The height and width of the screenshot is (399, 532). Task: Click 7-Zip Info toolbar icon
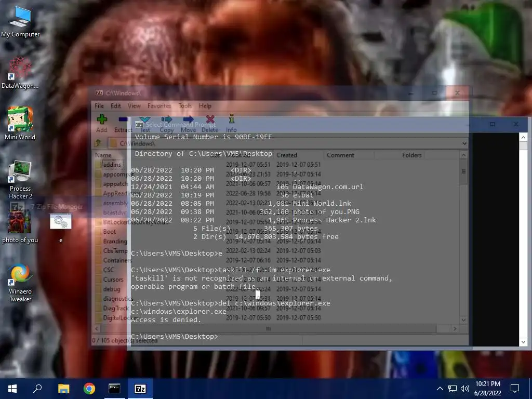[x=231, y=124]
